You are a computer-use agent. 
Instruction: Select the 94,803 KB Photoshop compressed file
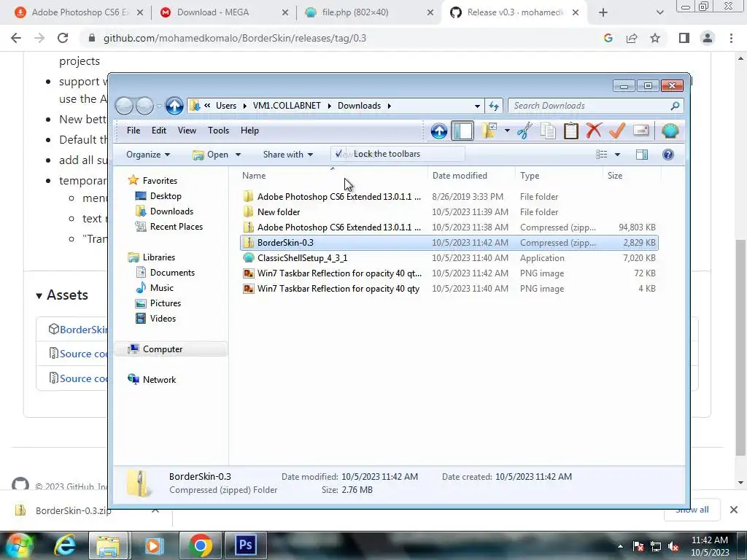click(449, 227)
